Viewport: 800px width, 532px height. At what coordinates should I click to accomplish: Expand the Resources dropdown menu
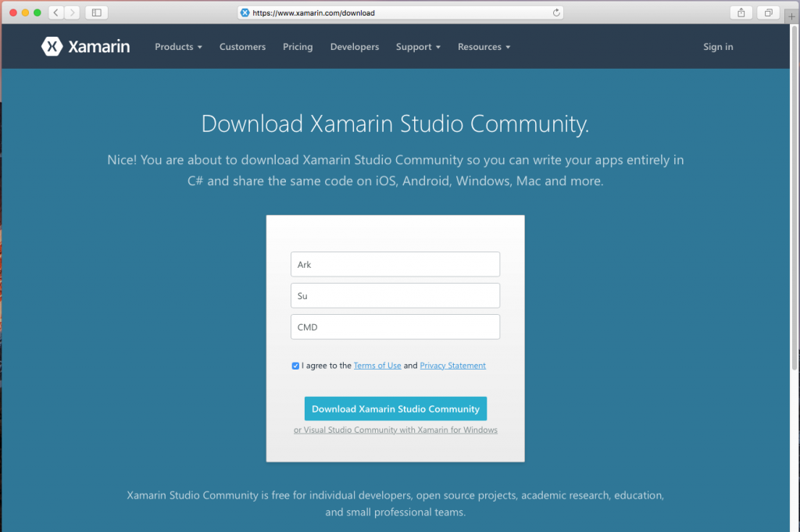coord(484,47)
